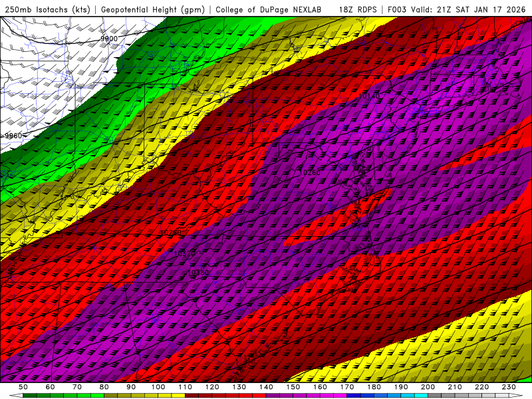532x399 pixels.
Task: Click the 10140 height contour label
Action: (x=369, y=96)
